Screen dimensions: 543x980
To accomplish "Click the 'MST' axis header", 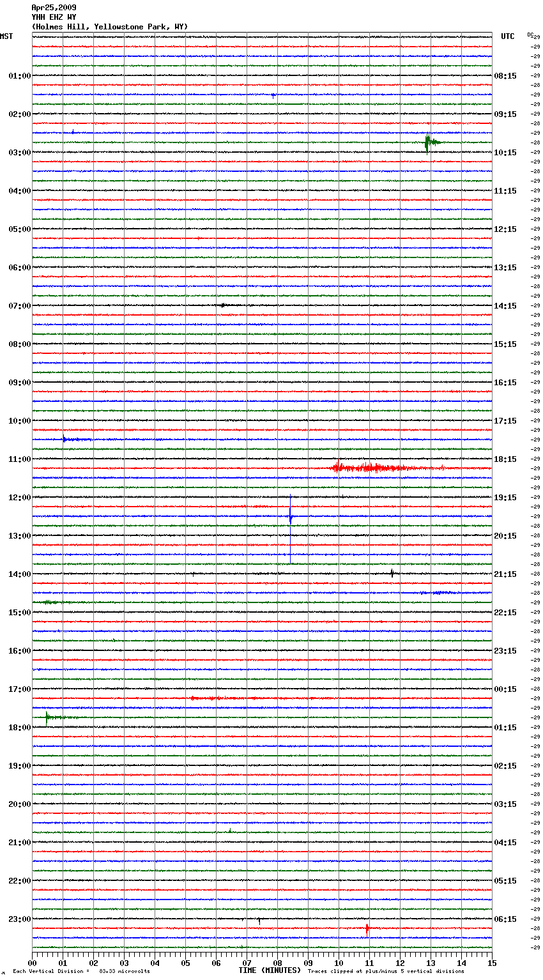I will [x=6, y=36].
